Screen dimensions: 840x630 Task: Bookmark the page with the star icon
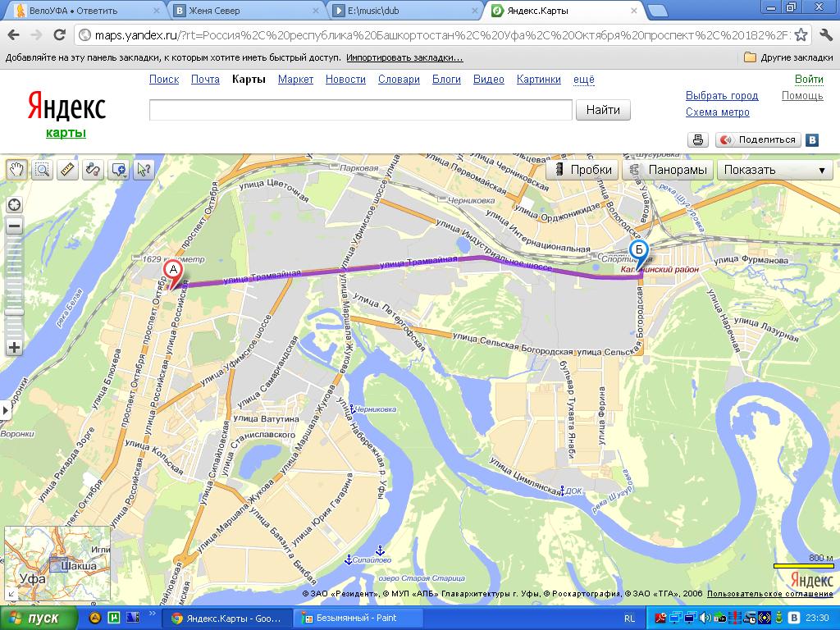(801, 35)
